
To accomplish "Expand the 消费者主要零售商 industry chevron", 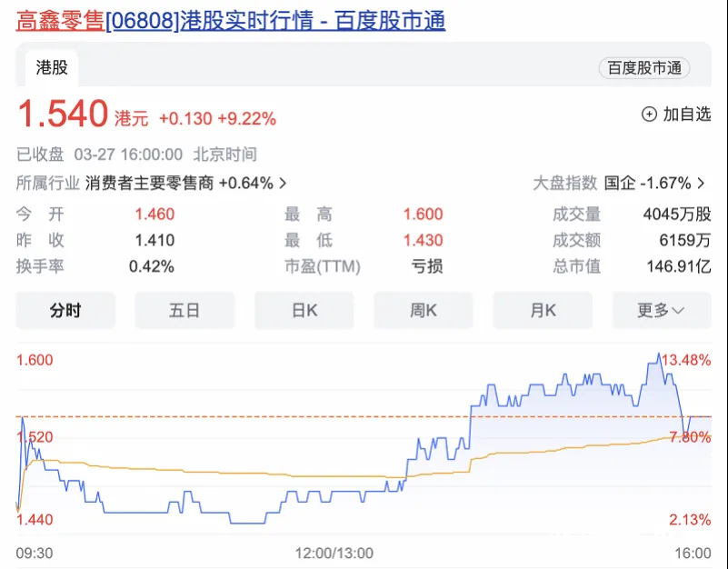I will pos(283,183).
